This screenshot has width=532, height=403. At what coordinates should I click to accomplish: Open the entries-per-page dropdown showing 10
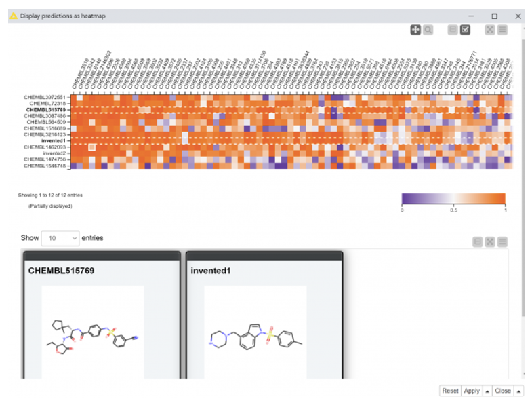point(60,238)
